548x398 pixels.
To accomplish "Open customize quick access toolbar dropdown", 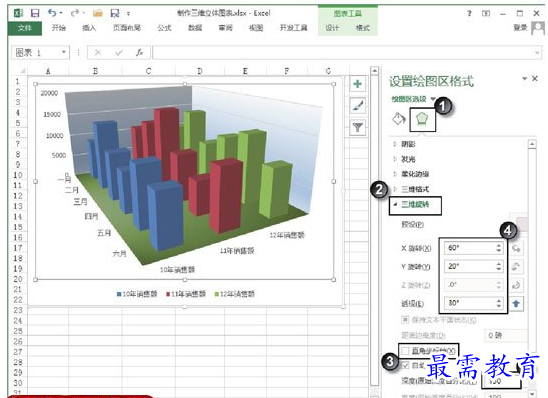I will [128, 14].
